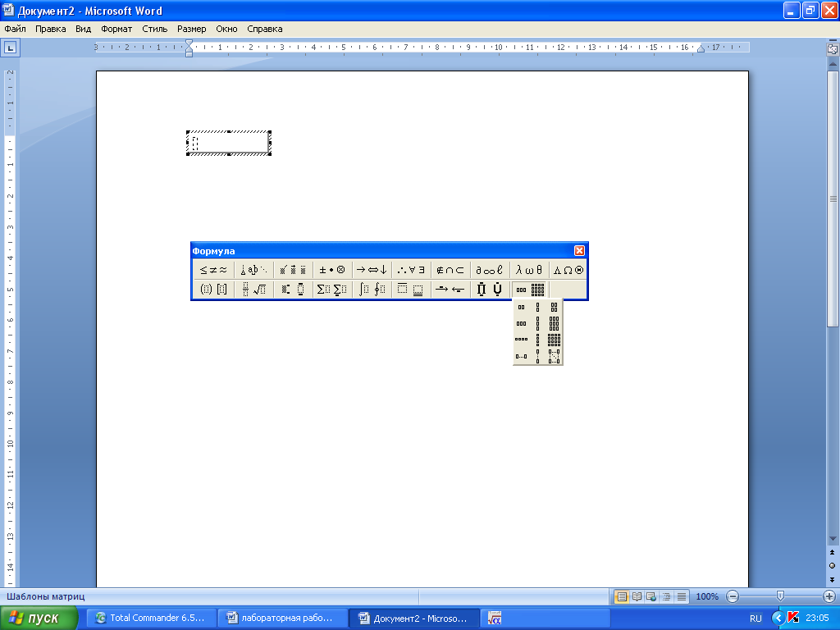The width and height of the screenshot is (840, 630).
Task: Open the Формат menu
Action: (x=116, y=29)
